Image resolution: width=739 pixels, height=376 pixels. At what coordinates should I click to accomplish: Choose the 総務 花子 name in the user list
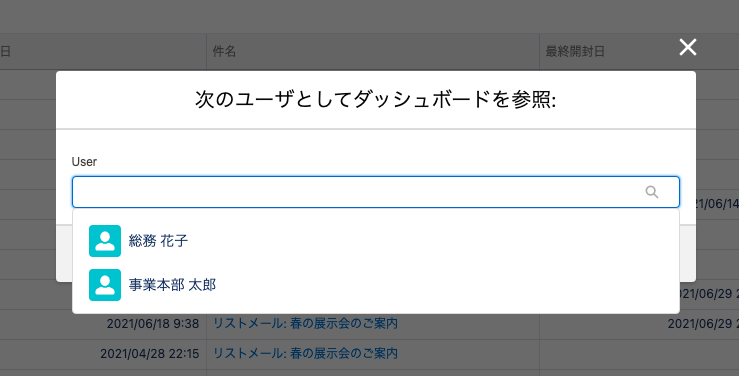158,241
